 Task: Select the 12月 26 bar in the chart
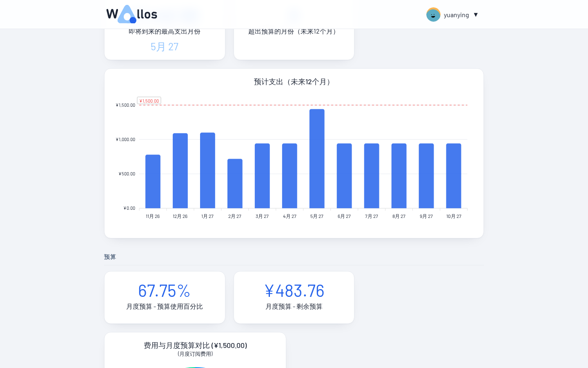tap(180, 171)
